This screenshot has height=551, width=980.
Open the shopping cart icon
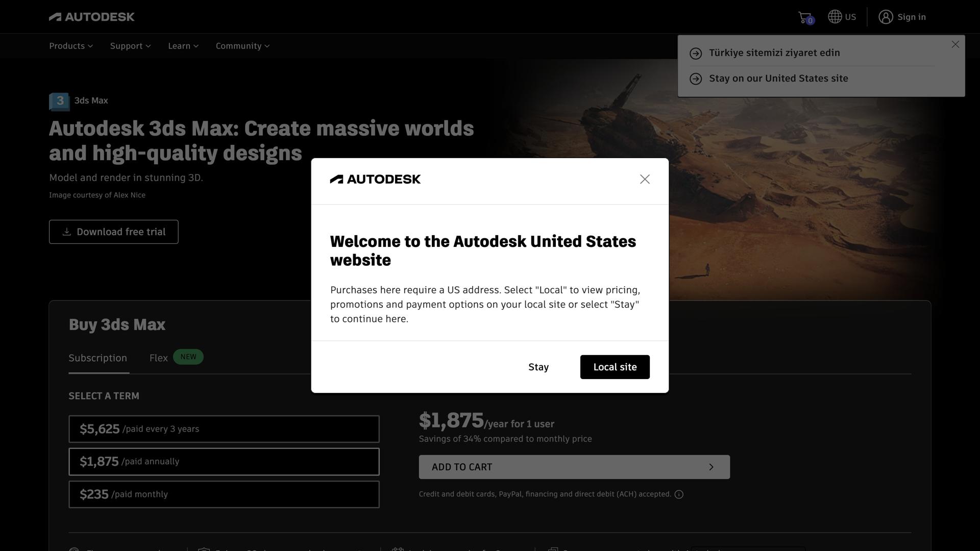(x=805, y=17)
